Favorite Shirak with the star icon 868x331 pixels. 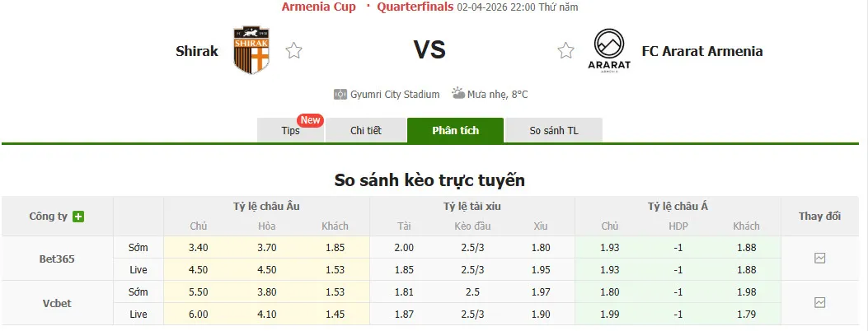tap(293, 51)
